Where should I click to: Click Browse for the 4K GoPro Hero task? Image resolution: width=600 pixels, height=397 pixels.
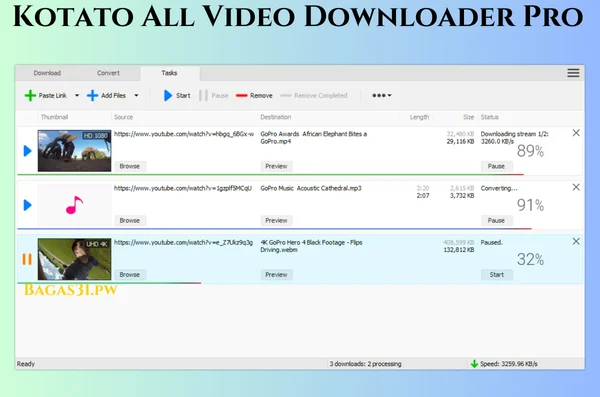tap(130, 274)
